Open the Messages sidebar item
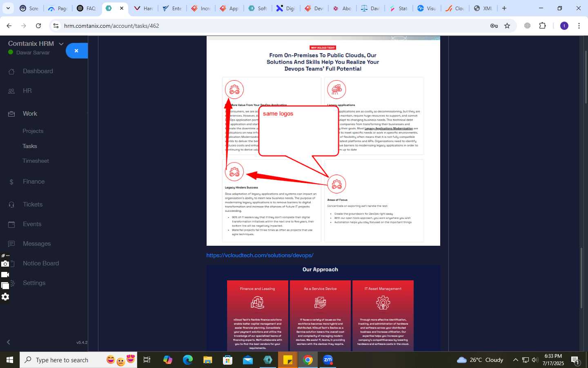This screenshot has width=588, height=368. pos(37,244)
